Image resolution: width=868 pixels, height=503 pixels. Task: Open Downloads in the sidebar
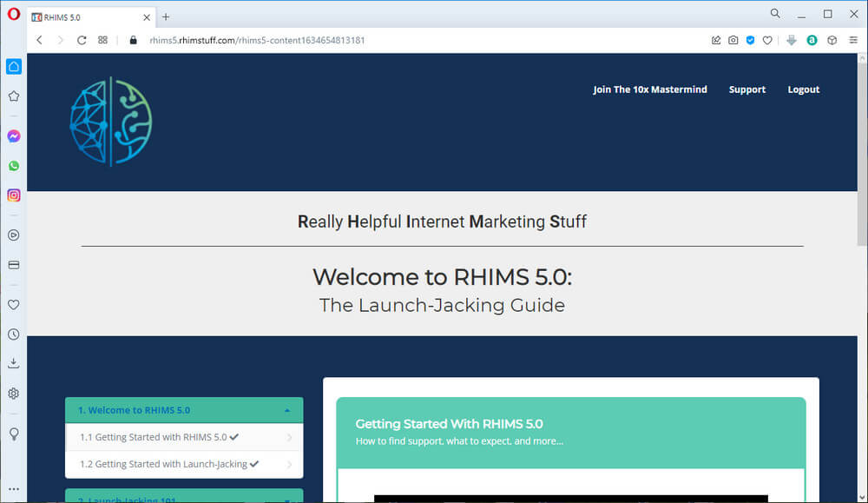point(14,363)
